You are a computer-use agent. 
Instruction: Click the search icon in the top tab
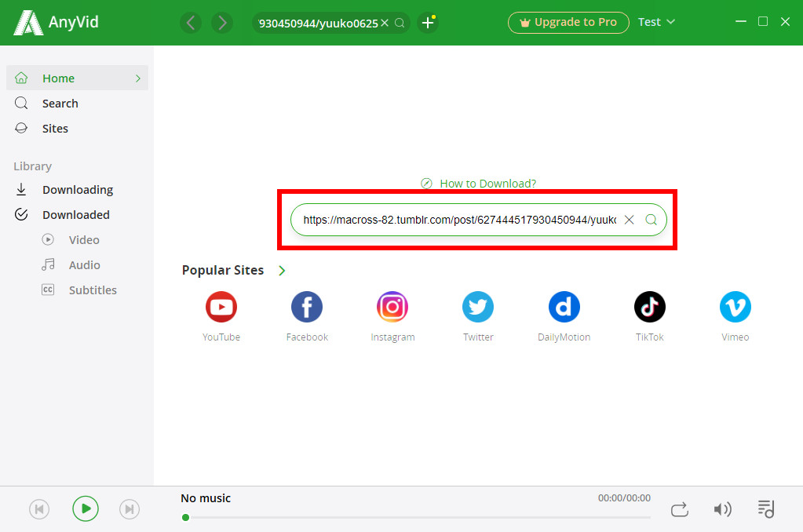400,23
